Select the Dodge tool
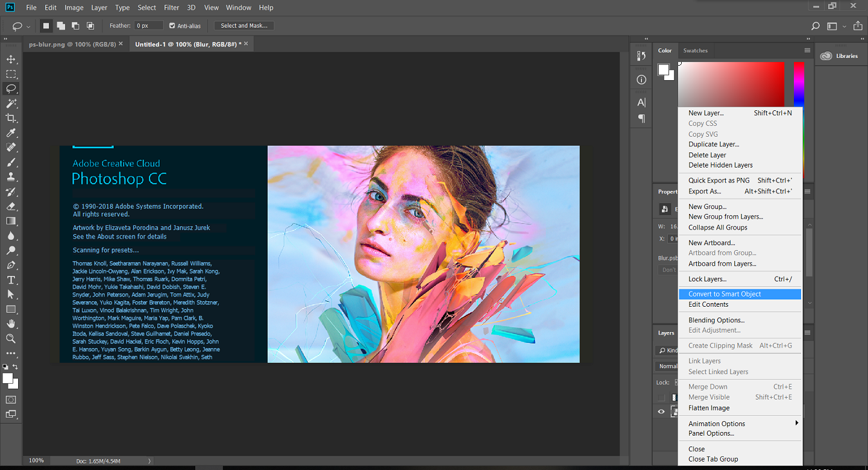Image resolution: width=868 pixels, height=470 pixels. (x=11, y=251)
